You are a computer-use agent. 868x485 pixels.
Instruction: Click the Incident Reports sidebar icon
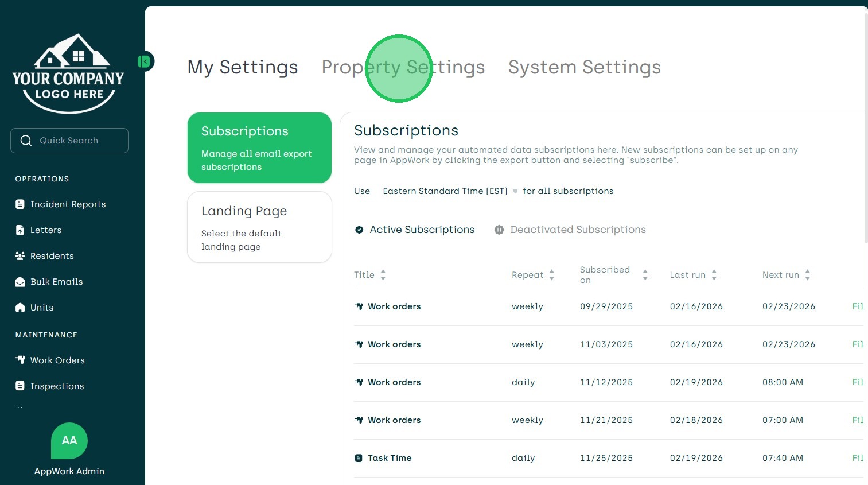pyautogui.click(x=20, y=204)
